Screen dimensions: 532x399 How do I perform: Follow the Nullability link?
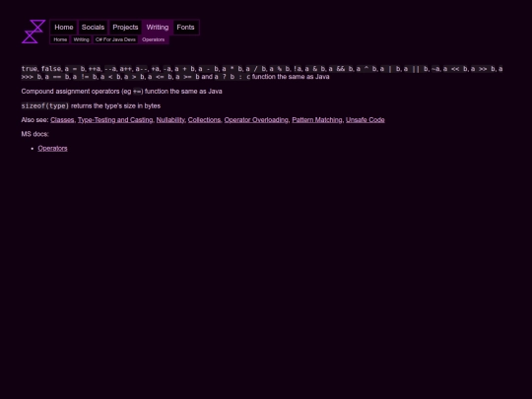(x=170, y=120)
